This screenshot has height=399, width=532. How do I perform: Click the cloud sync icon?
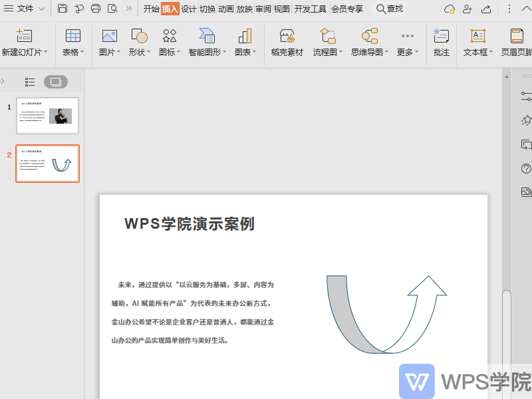coord(450,9)
